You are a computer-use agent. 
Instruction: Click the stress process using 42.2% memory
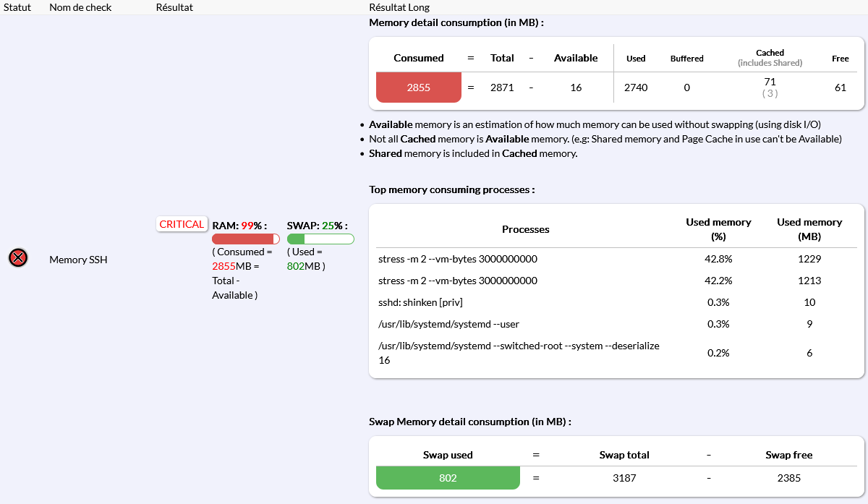point(457,281)
